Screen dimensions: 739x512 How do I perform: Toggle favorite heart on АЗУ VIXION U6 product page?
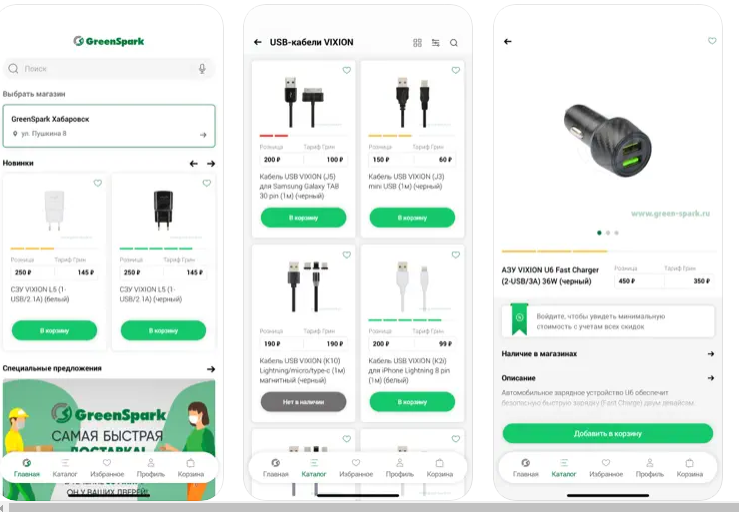point(712,41)
